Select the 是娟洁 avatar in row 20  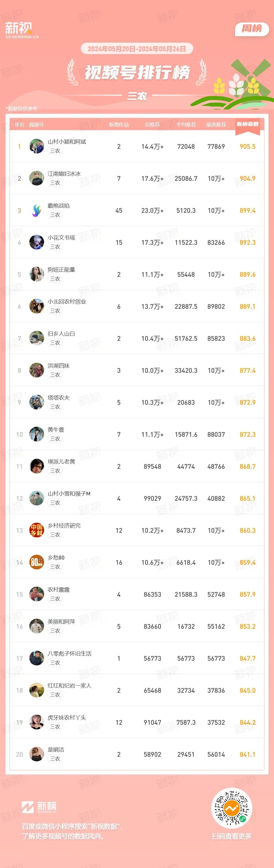tap(37, 754)
